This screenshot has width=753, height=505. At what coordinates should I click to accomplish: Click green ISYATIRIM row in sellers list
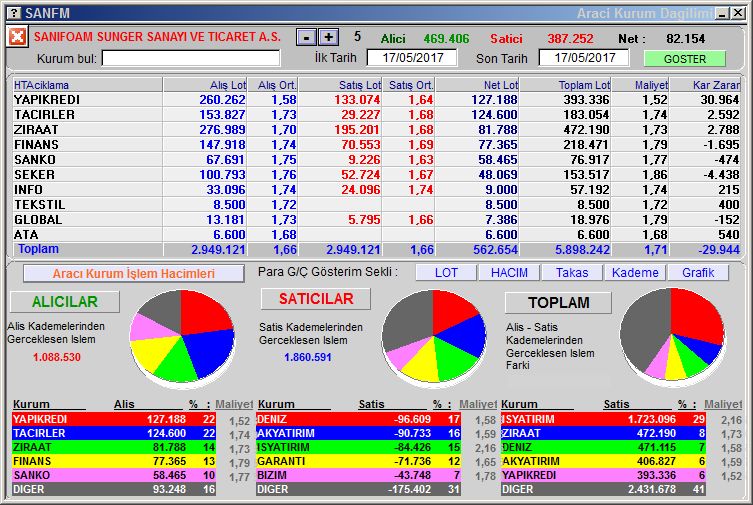pyautogui.click(x=358, y=447)
